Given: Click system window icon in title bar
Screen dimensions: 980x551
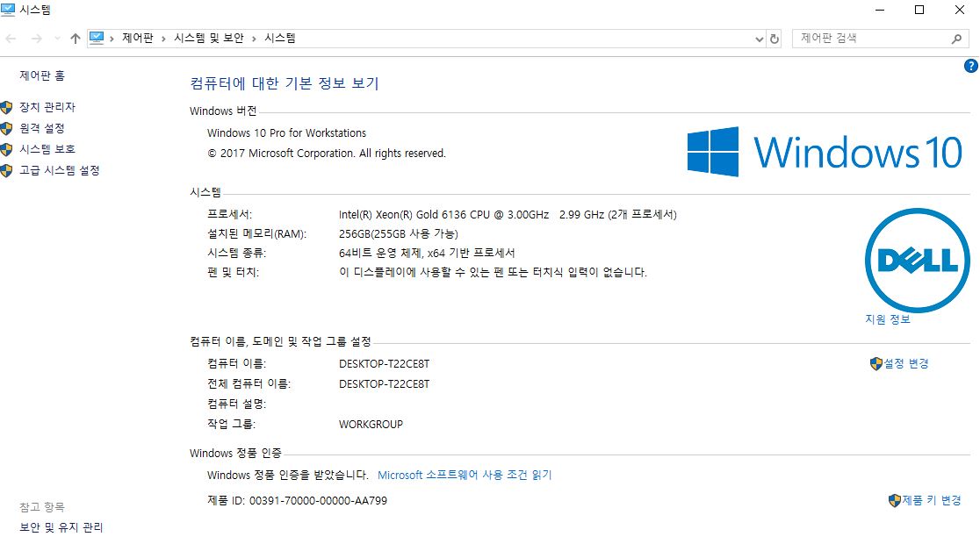Looking at the screenshot, I should (8, 10).
